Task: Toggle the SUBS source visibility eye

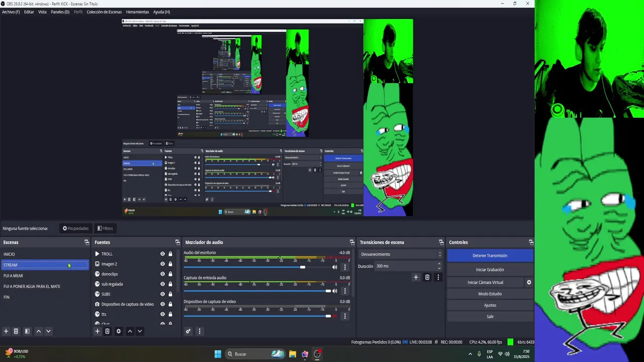Action: (163, 294)
